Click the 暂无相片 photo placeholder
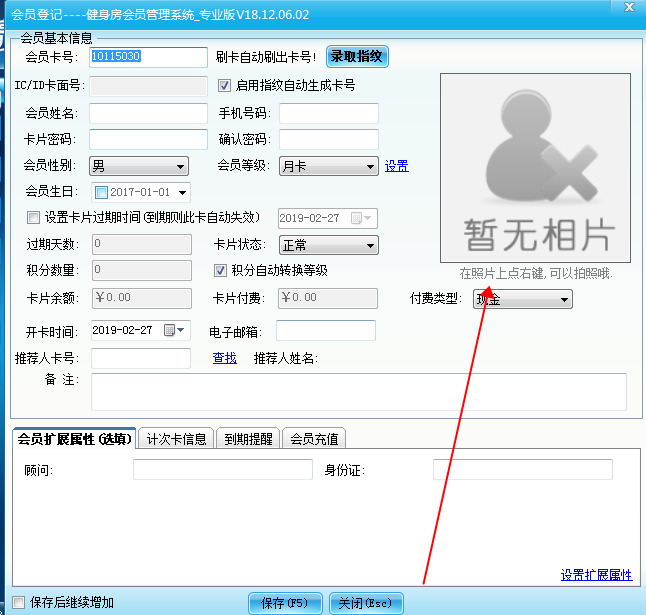This screenshot has height=615, width=646. point(535,168)
